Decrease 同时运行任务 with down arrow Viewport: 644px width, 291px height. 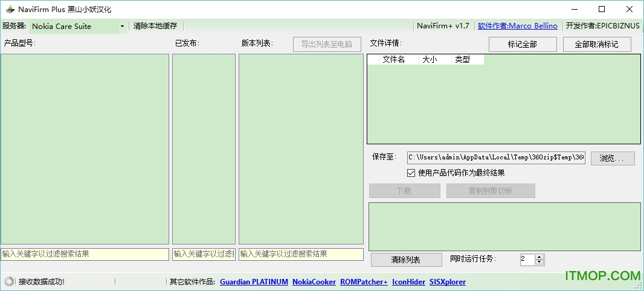point(539,263)
